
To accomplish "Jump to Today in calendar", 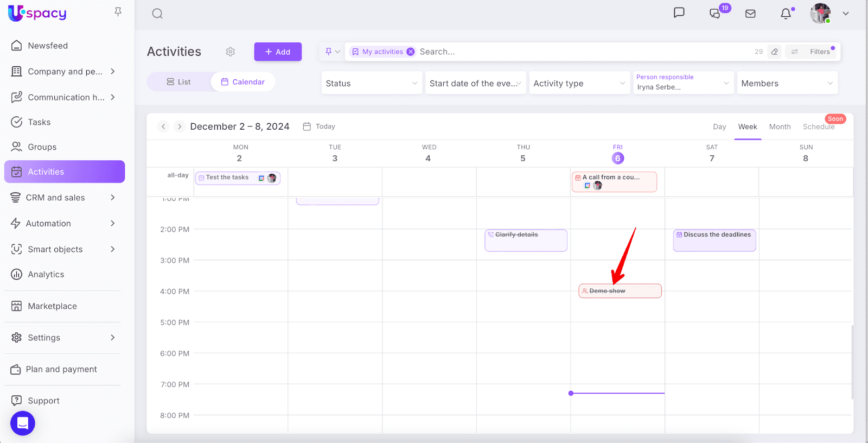I will click(319, 126).
